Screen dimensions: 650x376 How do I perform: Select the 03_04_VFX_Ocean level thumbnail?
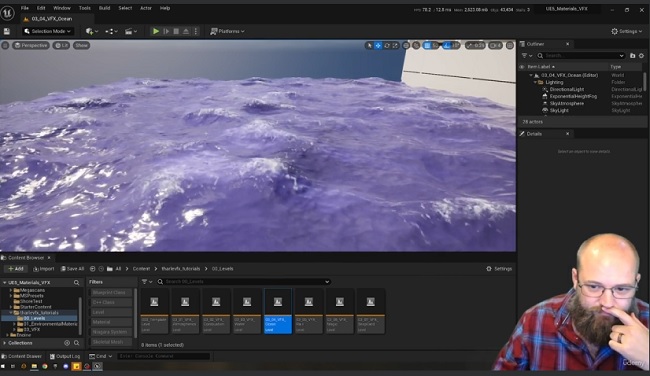tap(278, 311)
